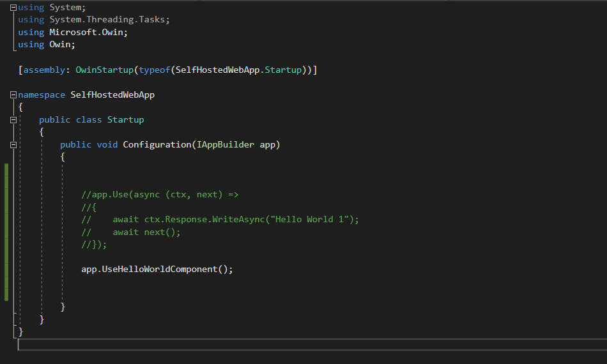This screenshot has height=364, width=607.
Task: Collapse the SelfHostedWebApp namespace region
Action: point(13,95)
